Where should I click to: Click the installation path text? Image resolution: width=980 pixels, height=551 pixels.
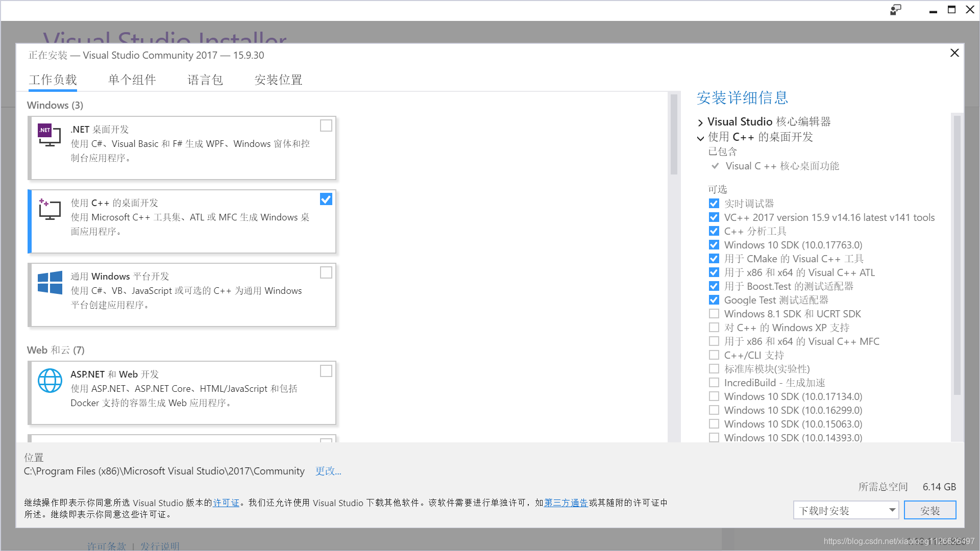coord(164,471)
